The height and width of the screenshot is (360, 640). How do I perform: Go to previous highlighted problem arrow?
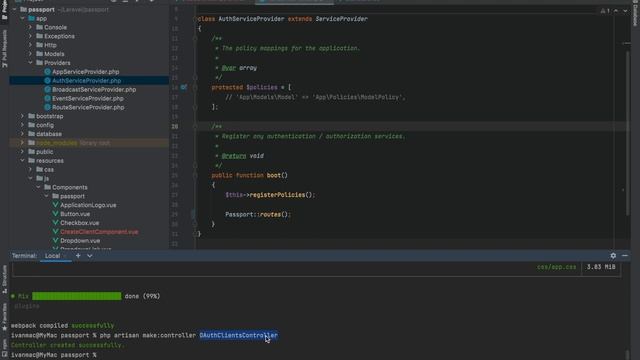tap(616, 11)
